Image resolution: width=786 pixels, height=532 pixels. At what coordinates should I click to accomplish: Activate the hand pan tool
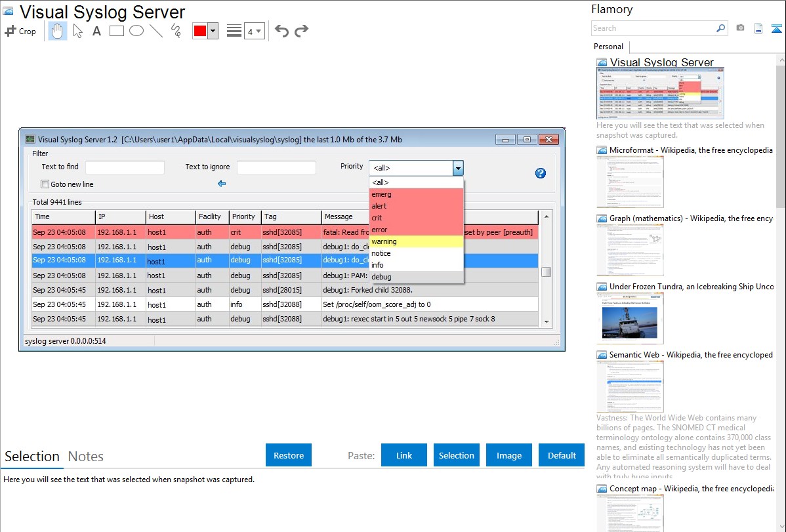tap(58, 31)
